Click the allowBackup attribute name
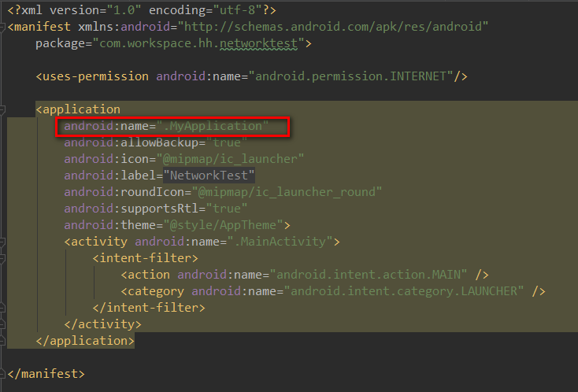The height and width of the screenshot is (392, 578). tap(160, 142)
